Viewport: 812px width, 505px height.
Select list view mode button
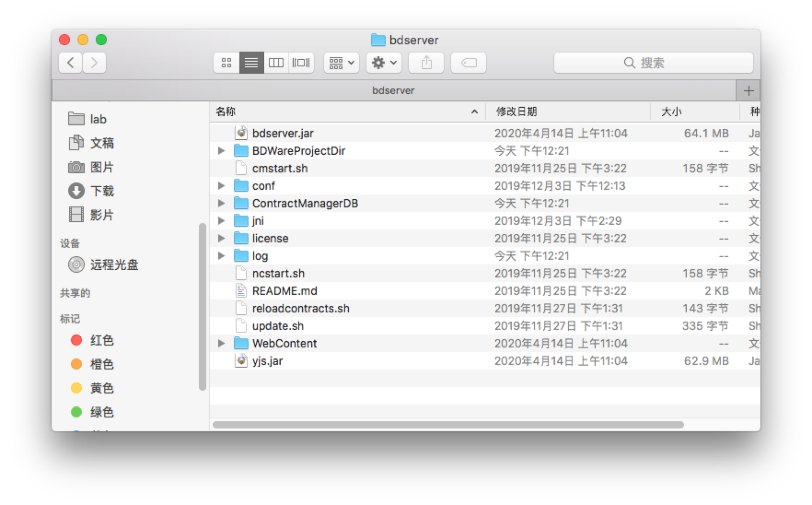pyautogui.click(x=251, y=63)
